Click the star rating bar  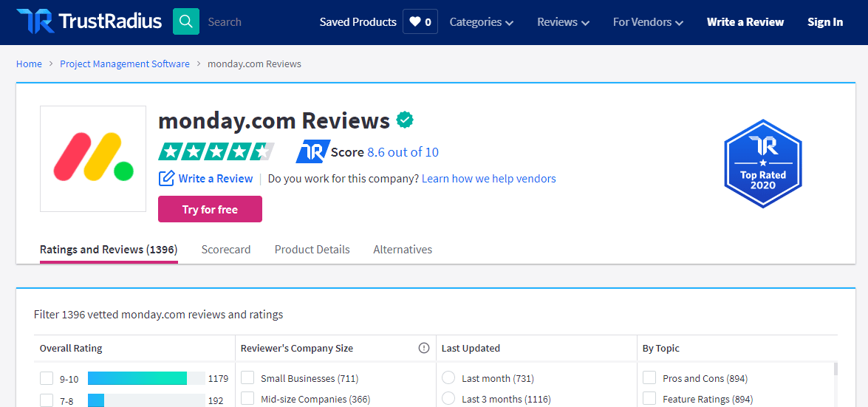tap(216, 151)
